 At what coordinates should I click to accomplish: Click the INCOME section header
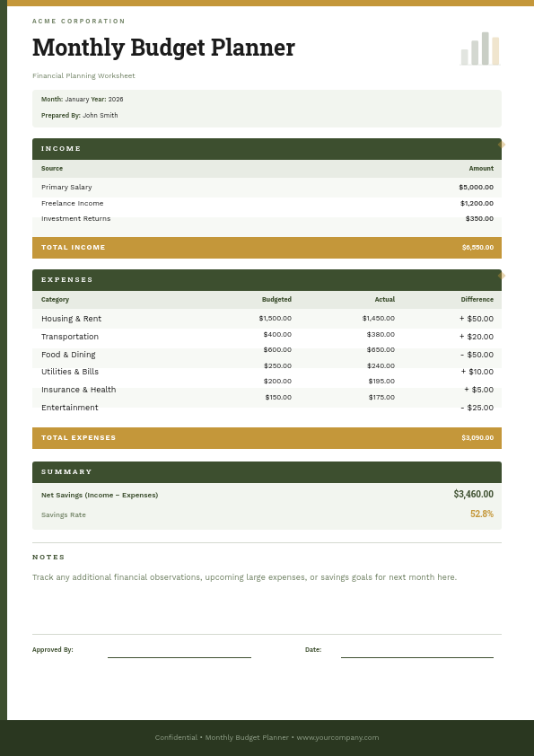267,149
